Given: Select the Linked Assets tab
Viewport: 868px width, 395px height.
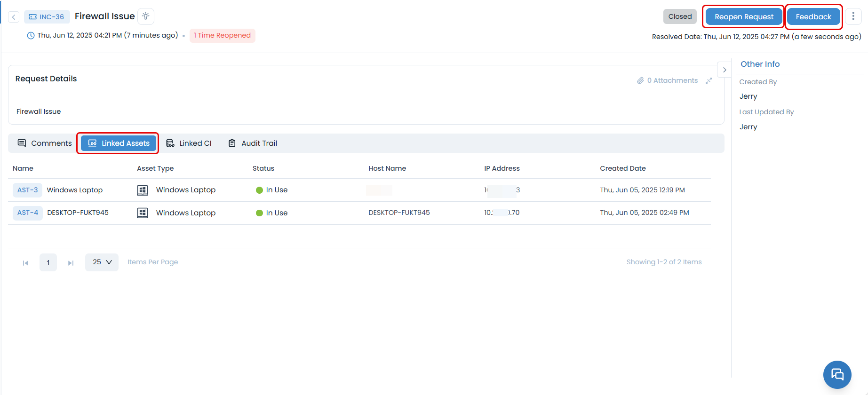Looking at the screenshot, I should pyautogui.click(x=119, y=143).
